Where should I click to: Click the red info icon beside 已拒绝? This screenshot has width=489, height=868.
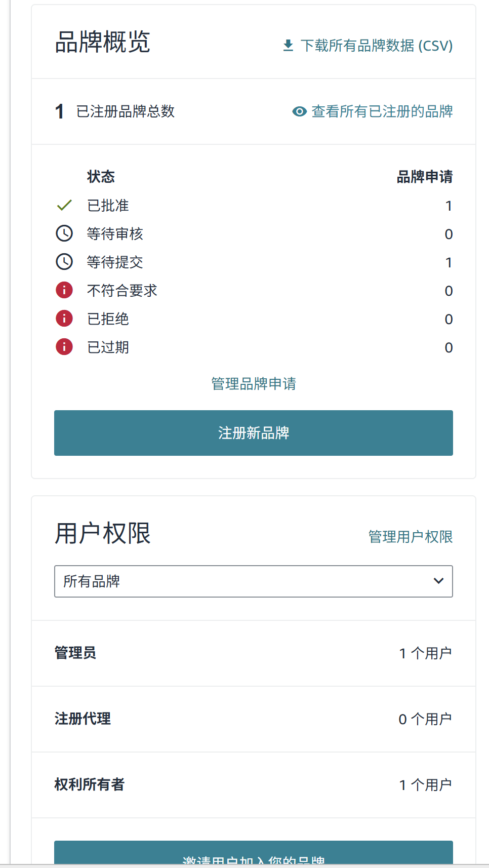(64, 319)
